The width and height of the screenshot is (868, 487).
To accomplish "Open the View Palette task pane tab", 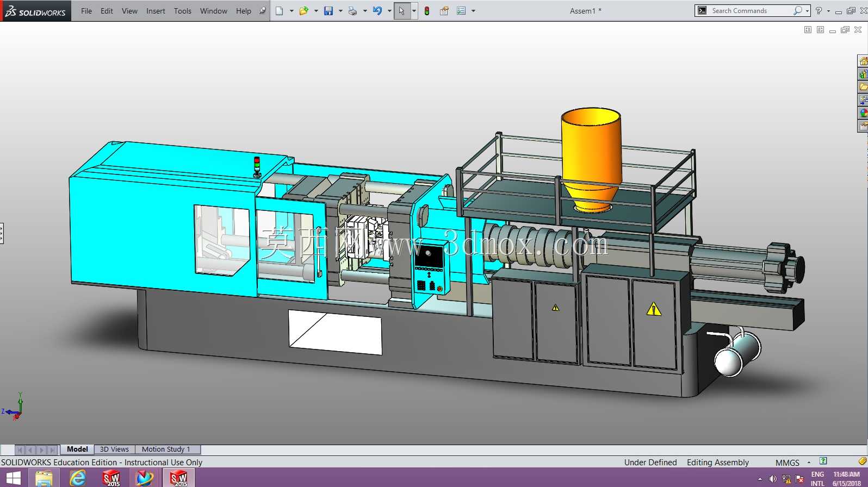I will (x=863, y=100).
